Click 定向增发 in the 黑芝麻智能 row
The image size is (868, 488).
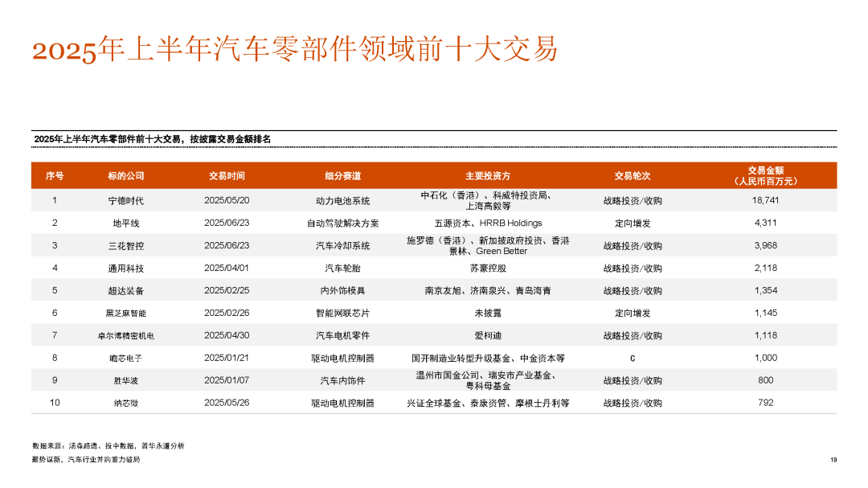point(633,313)
